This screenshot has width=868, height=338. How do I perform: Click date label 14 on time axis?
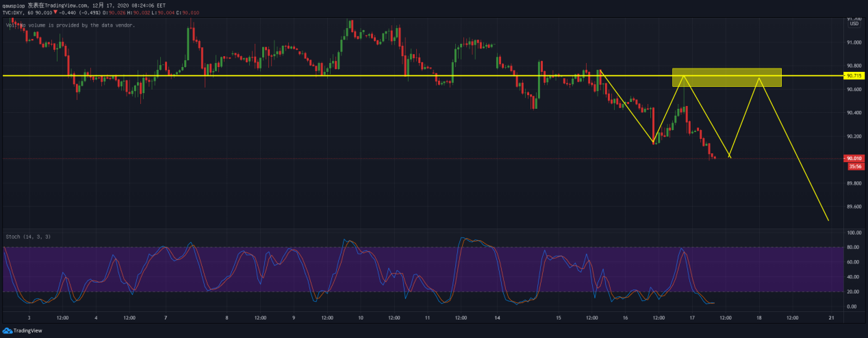coord(496,318)
